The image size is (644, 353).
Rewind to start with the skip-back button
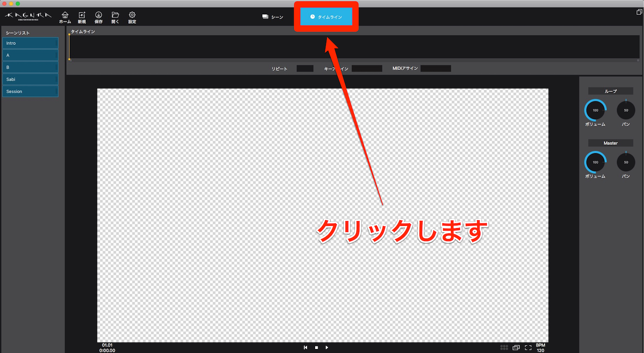click(305, 347)
